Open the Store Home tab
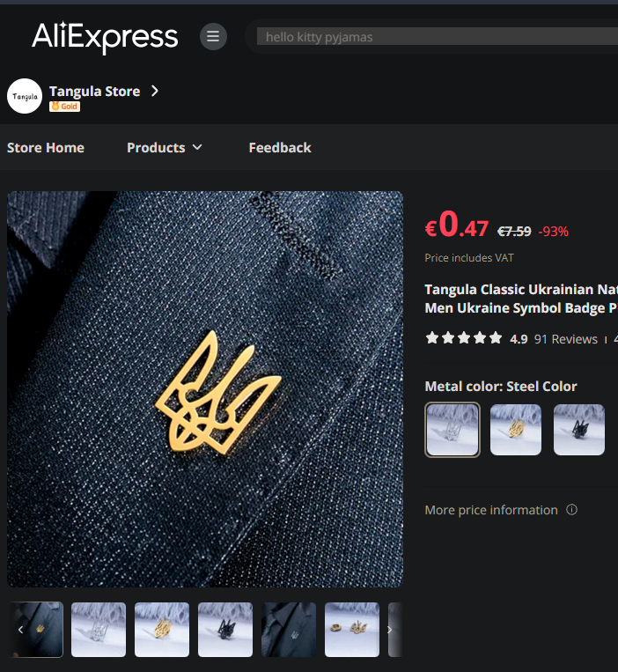The width and height of the screenshot is (618, 672). [46, 147]
